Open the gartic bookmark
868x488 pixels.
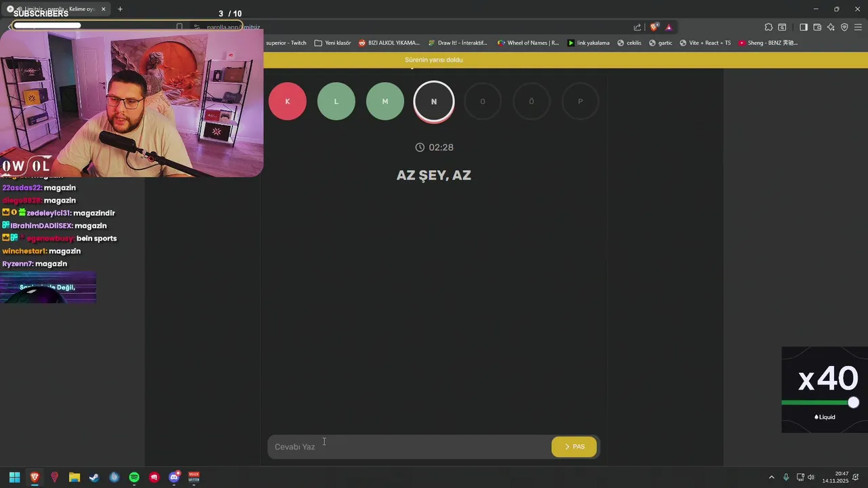(x=660, y=43)
